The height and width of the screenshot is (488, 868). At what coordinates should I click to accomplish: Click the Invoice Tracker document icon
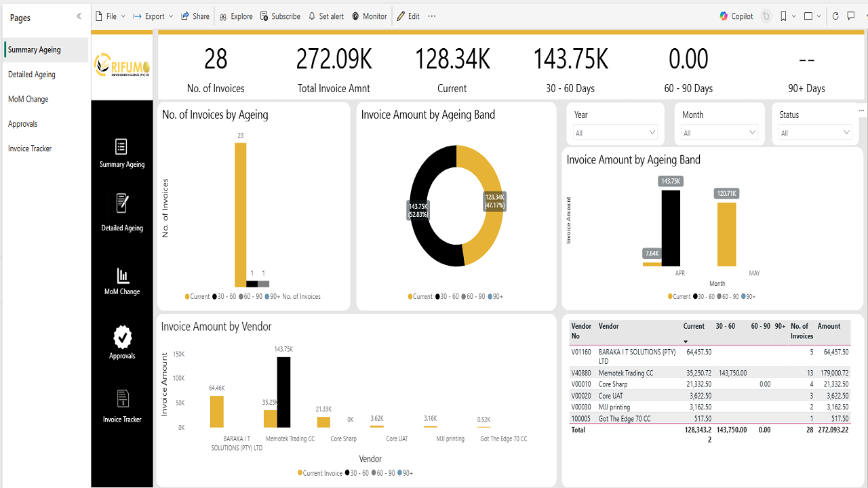[x=122, y=399]
